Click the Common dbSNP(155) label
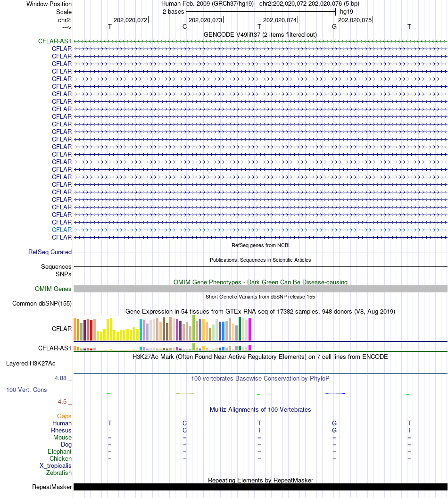Viewport: 448px width, 498px height. (x=42, y=303)
